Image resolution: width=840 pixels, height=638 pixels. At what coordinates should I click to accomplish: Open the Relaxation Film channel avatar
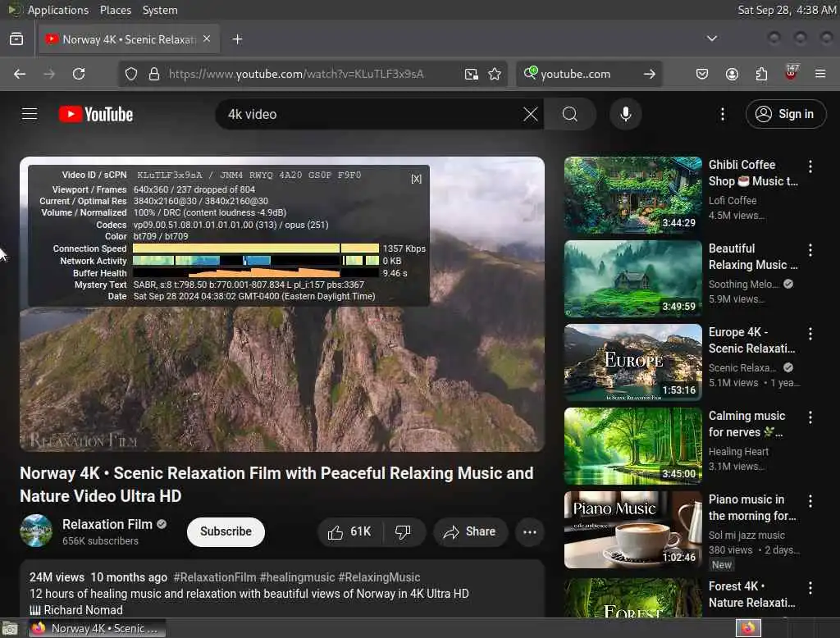[36, 531]
